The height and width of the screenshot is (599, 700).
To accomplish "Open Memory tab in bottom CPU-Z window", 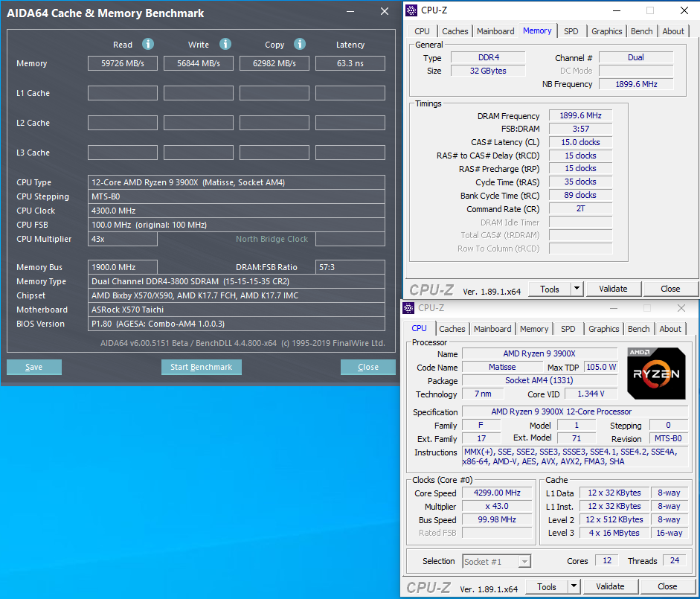I will (534, 329).
